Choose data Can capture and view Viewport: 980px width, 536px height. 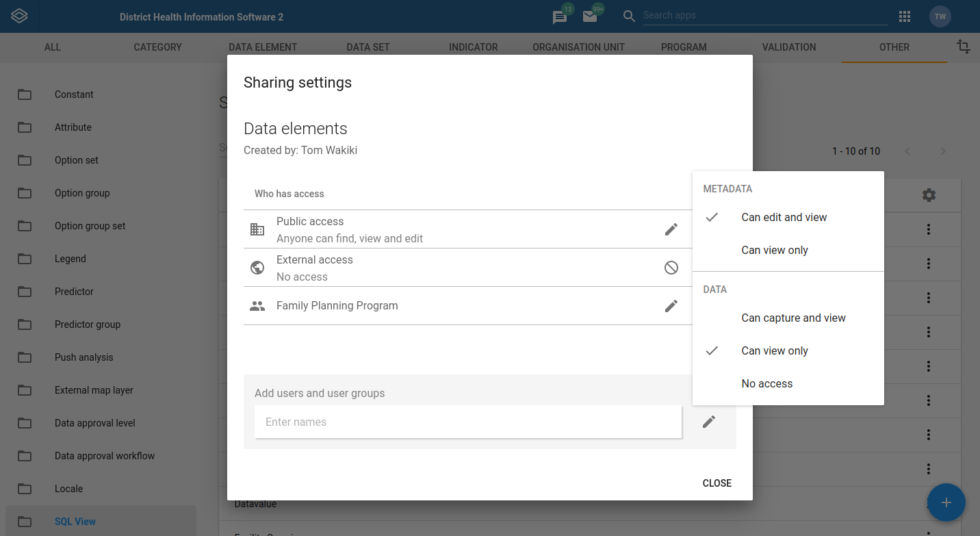click(x=793, y=318)
